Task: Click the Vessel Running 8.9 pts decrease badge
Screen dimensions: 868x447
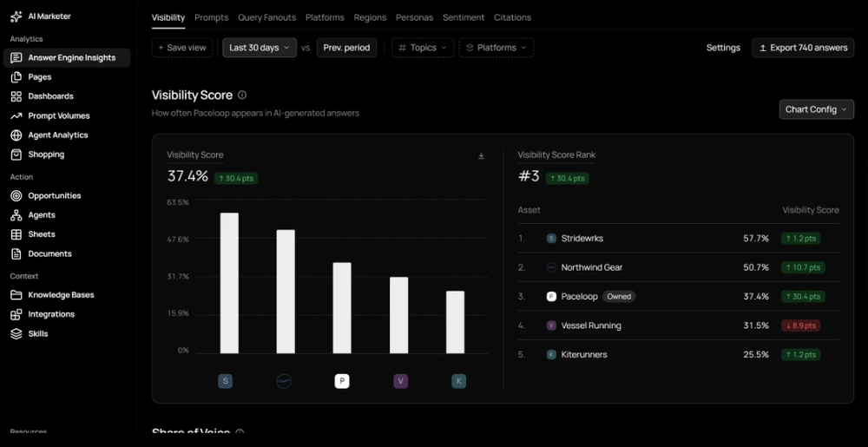Action: [800, 325]
